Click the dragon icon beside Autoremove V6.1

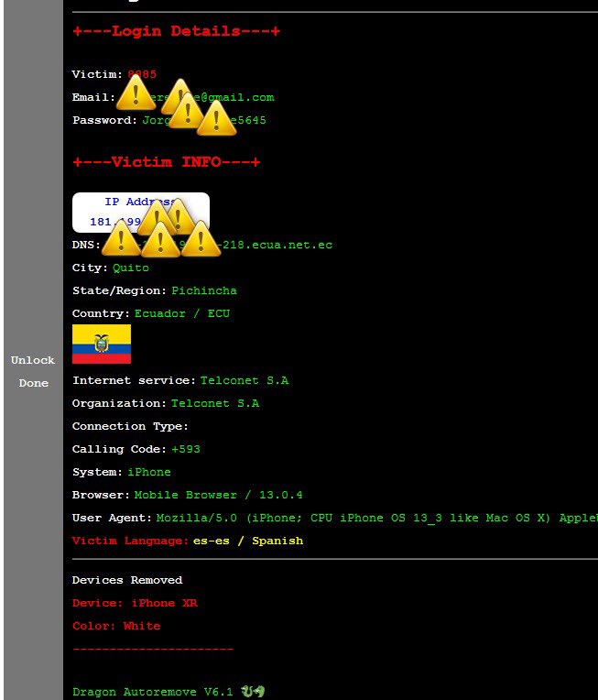click(x=253, y=691)
